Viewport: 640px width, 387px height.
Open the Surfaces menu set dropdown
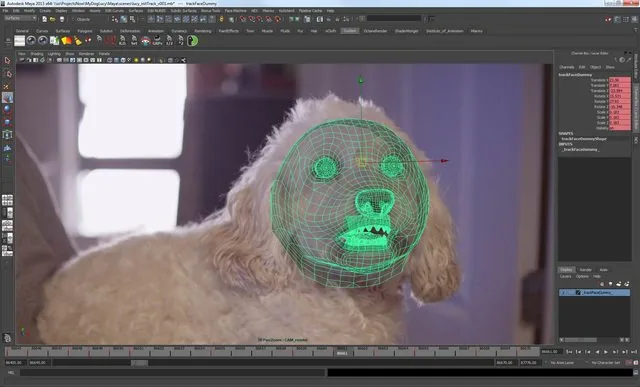pyautogui.click(x=20, y=18)
